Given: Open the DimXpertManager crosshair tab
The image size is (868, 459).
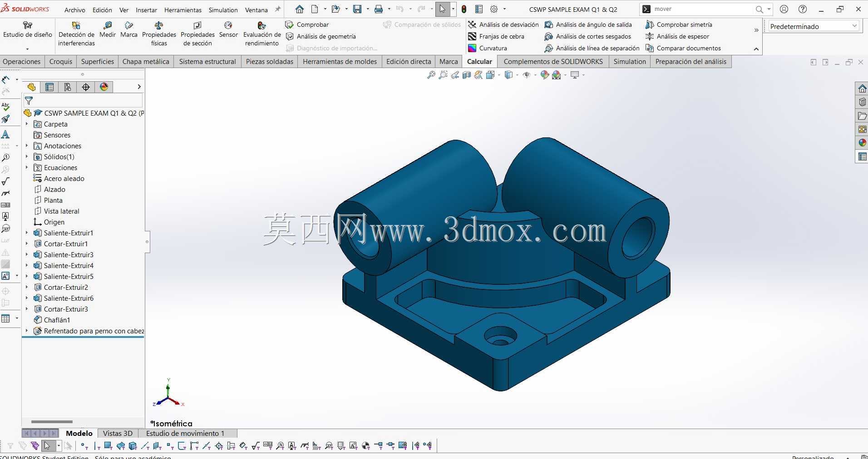Looking at the screenshot, I should (86, 87).
